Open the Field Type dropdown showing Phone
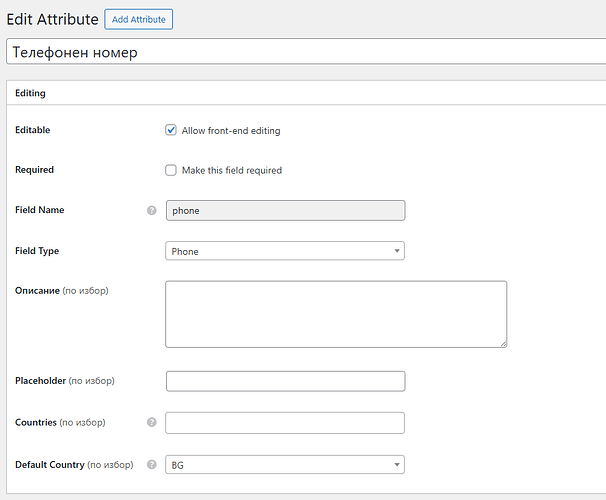The height and width of the screenshot is (500, 606). [284, 251]
